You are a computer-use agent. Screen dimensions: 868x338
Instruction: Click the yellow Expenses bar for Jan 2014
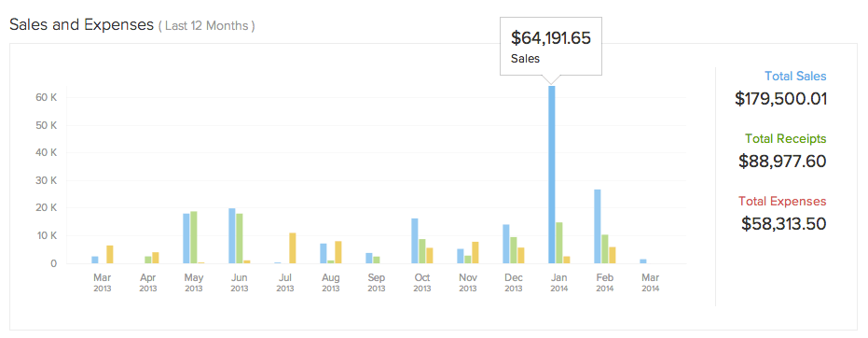coord(567,260)
